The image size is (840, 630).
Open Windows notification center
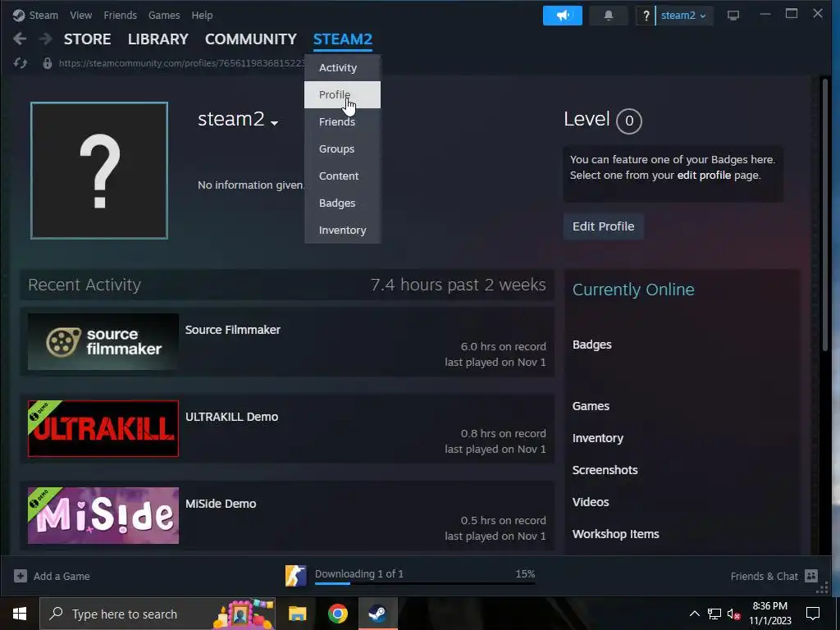tap(813, 614)
